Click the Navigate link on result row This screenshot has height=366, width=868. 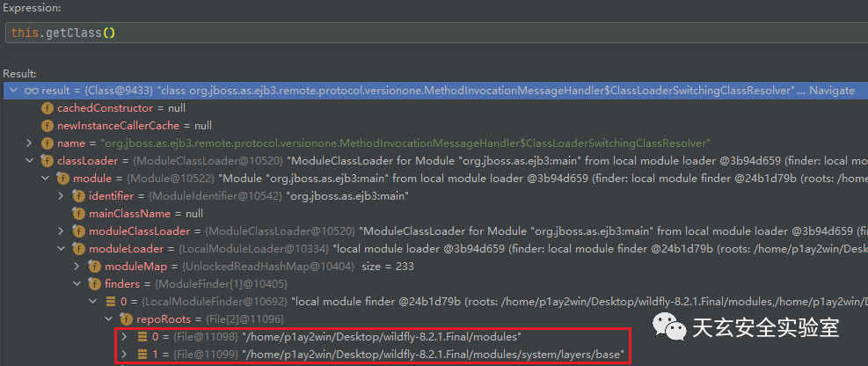coord(832,91)
